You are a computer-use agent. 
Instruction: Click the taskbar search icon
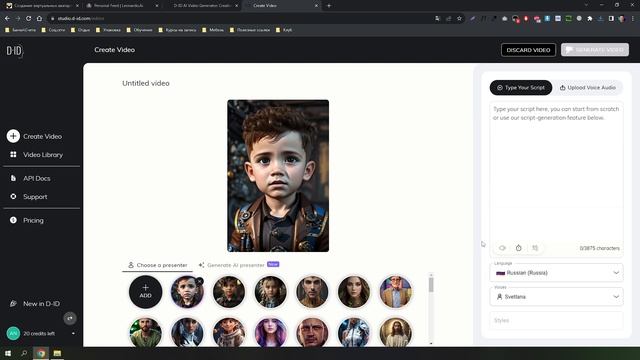click(x=24, y=353)
